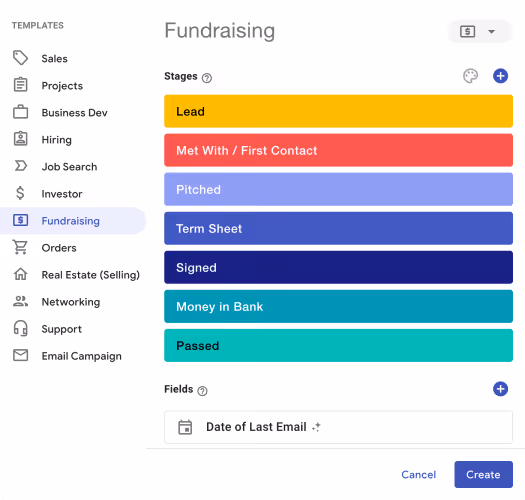Click the Support headset icon
The image size is (525, 500).
[20, 328]
